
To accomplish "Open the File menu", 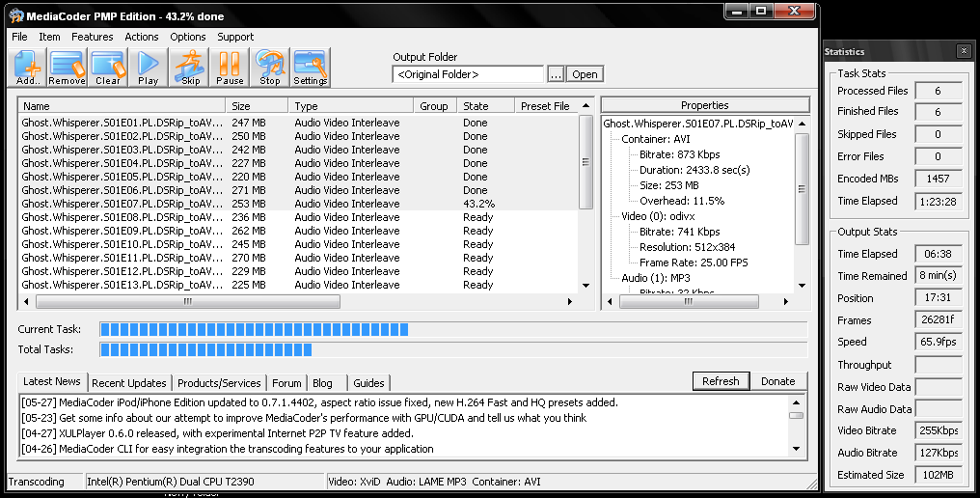I will [19, 37].
